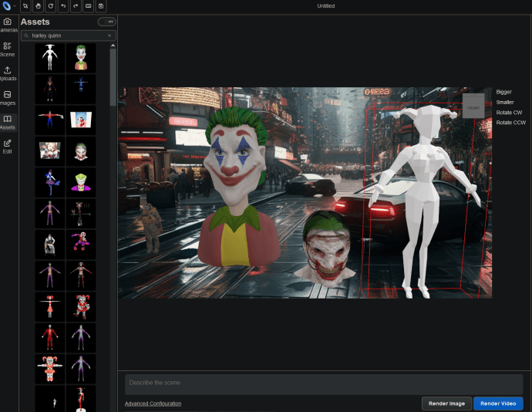
Task: Select the red-pigtail girl T-pose thumbnail
Action: (x=50, y=307)
